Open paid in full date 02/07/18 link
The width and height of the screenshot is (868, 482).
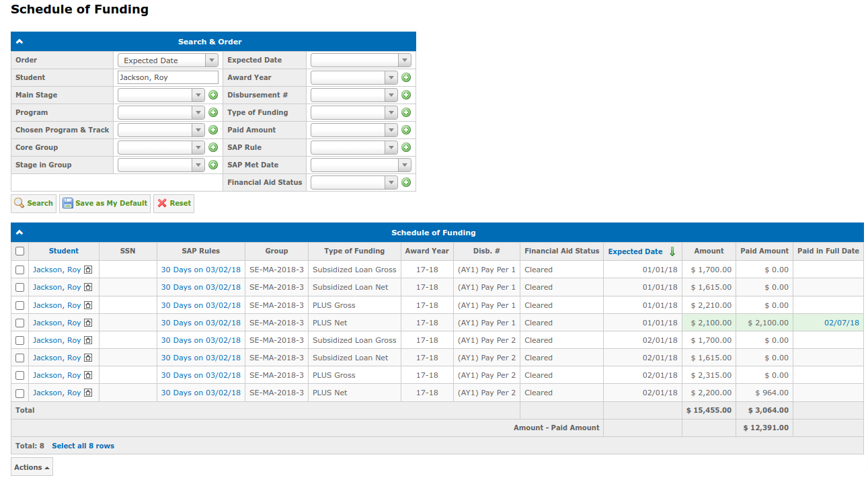pyautogui.click(x=842, y=323)
